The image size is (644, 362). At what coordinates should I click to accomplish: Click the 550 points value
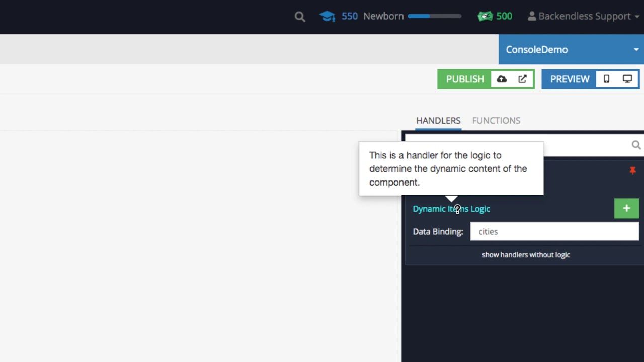pyautogui.click(x=350, y=16)
